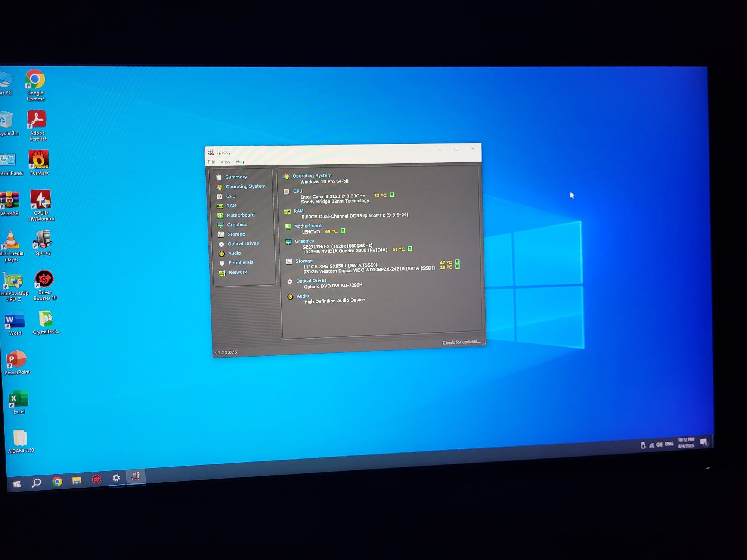Click the Optical Drives heading link in summary
The width and height of the screenshot is (747, 560).
tap(311, 281)
